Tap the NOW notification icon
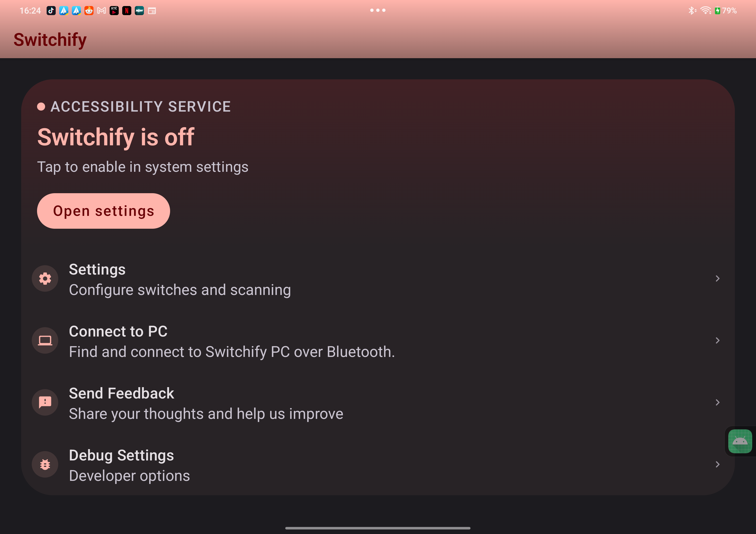 click(139, 11)
